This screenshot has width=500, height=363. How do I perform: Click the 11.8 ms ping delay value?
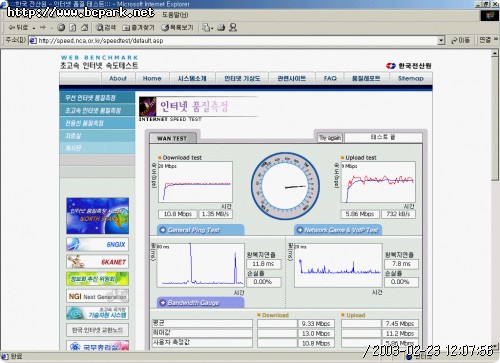coord(263,264)
